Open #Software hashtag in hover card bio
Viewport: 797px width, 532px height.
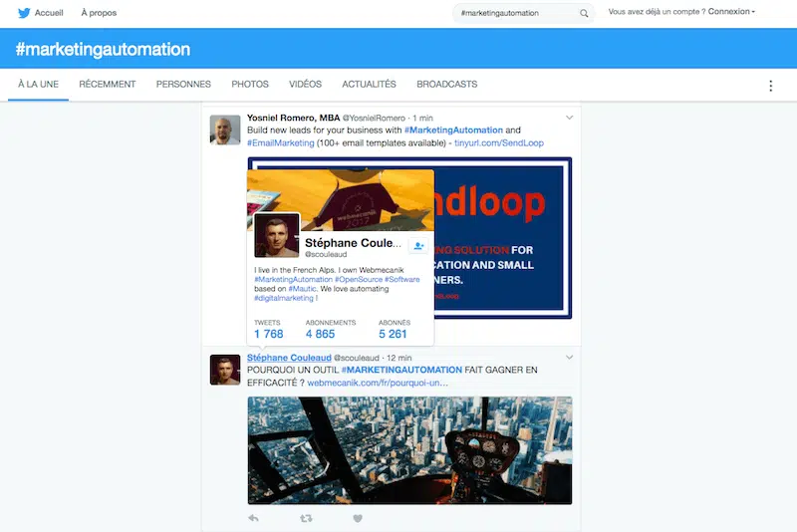402,279
